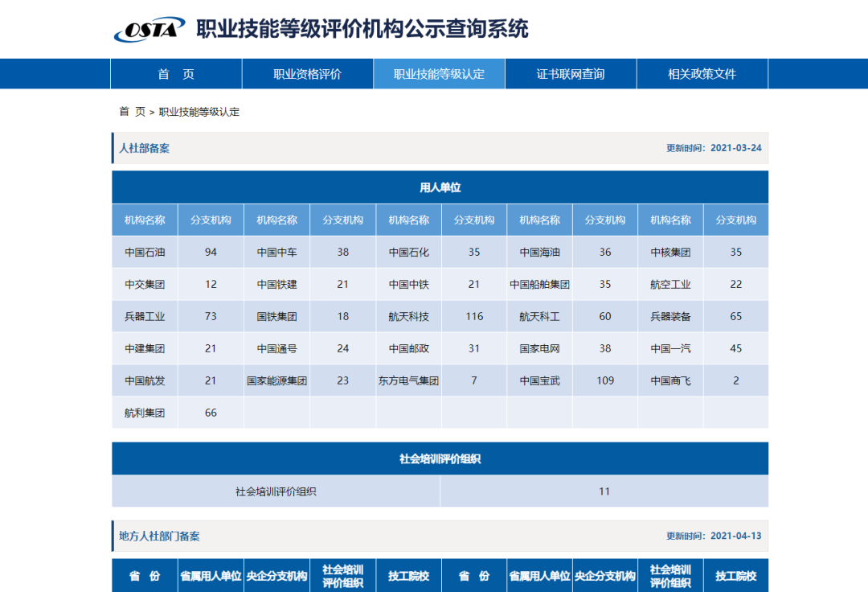Select the 航利集团 table cell

click(x=145, y=413)
